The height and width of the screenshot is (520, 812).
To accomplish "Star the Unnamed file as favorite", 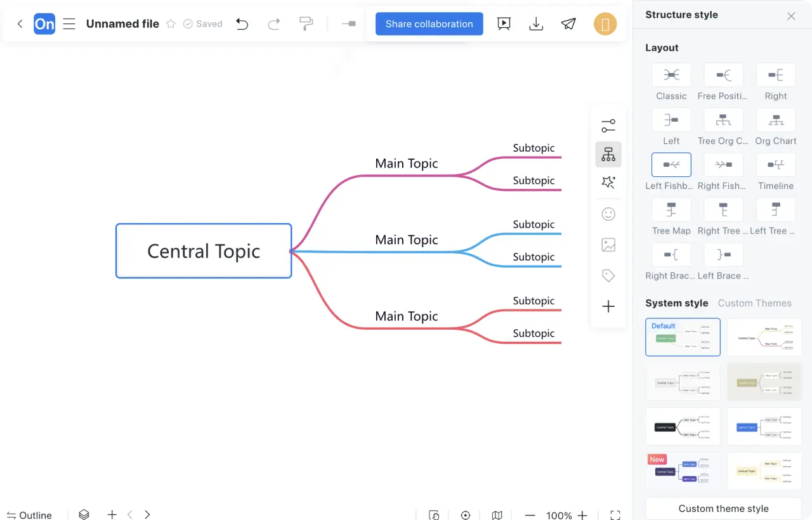I will tap(171, 24).
